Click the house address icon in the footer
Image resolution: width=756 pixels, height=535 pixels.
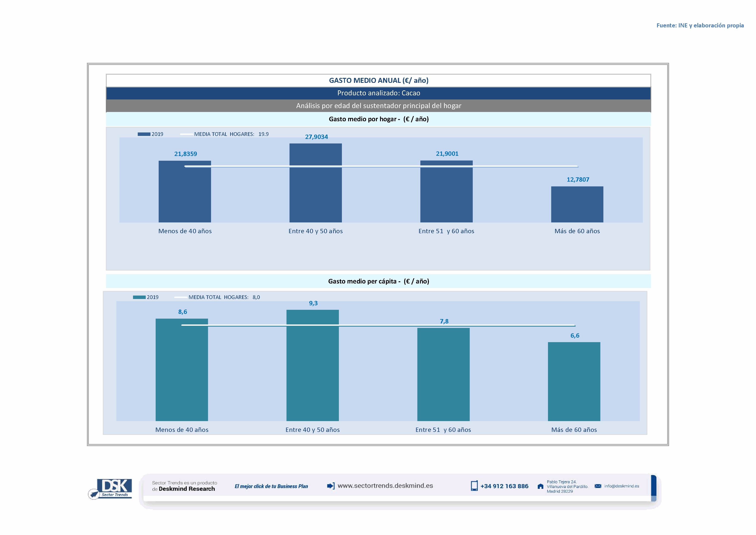540,486
